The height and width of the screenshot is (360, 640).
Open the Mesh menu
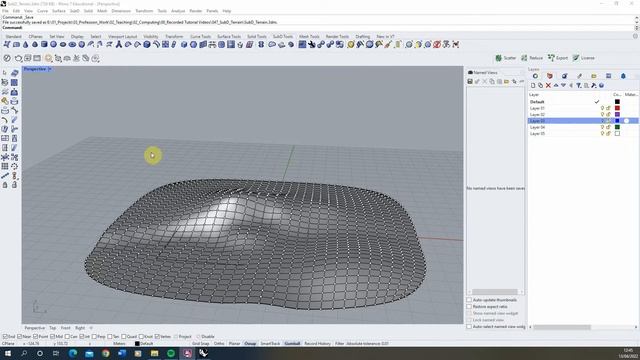tap(102, 11)
